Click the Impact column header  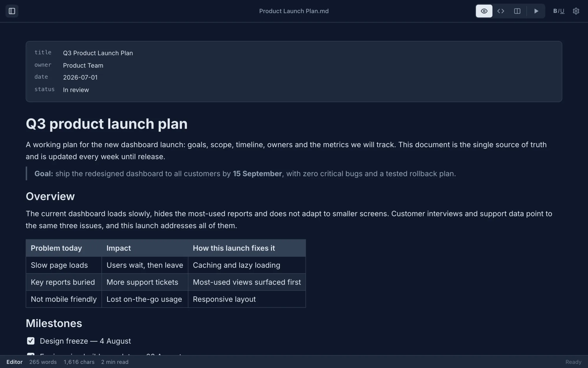tap(145, 248)
